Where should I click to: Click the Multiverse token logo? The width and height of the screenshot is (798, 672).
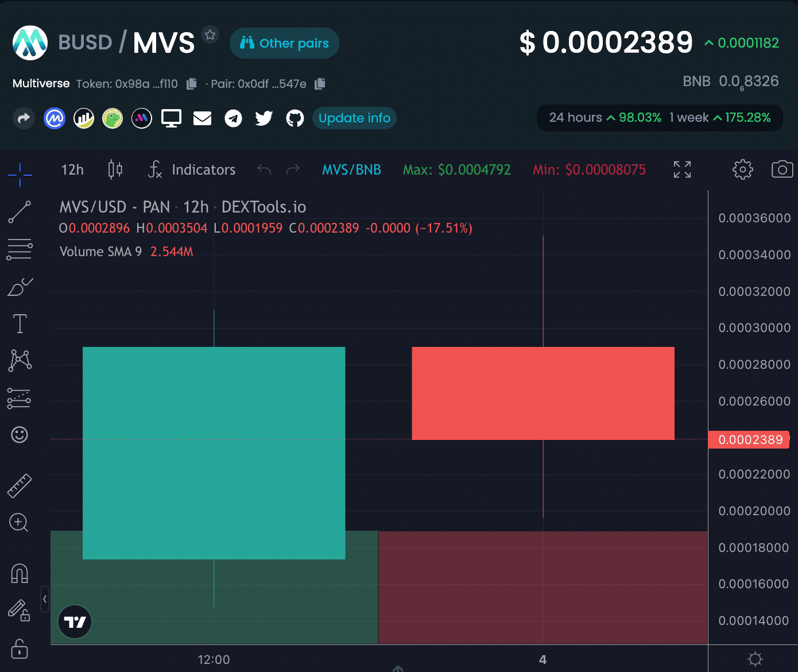point(30,43)
